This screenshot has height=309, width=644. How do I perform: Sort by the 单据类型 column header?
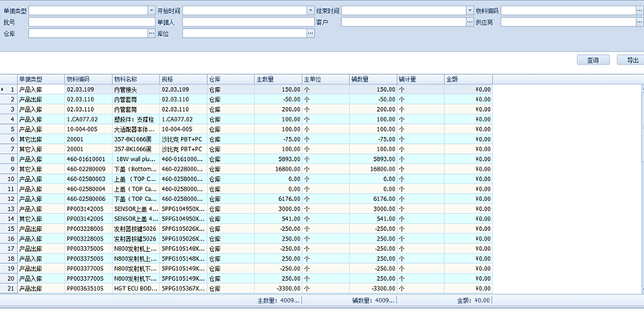coord(41,79)
